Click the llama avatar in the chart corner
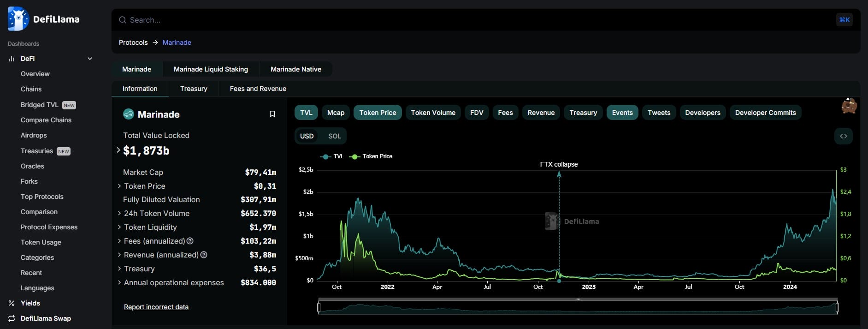868x329 pixels. coord(849,106)
